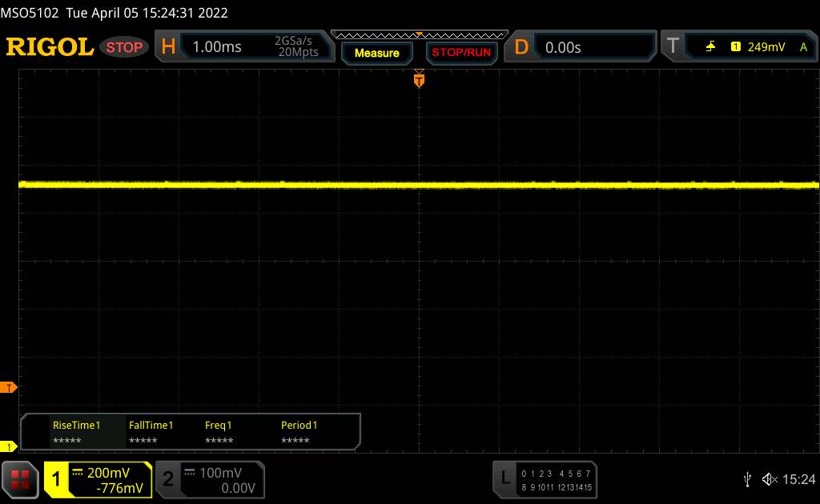Toggle channel 1 with the yellow 1 badge
Image resolution: width=820 pixels, height=504 pixels.
click(56, 479)
